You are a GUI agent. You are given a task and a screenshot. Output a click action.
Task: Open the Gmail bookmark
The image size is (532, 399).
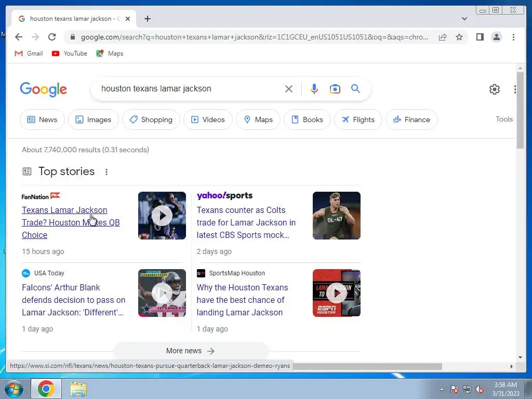pos(29,54)
